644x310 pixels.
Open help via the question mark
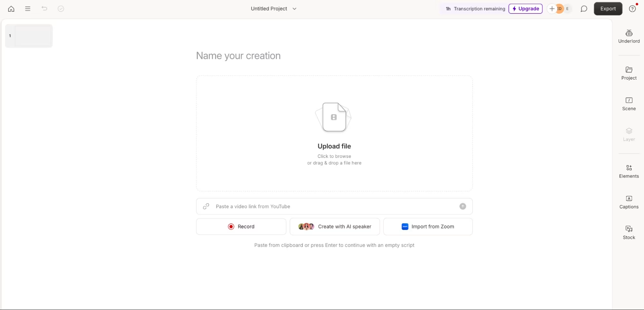[632, 9]
